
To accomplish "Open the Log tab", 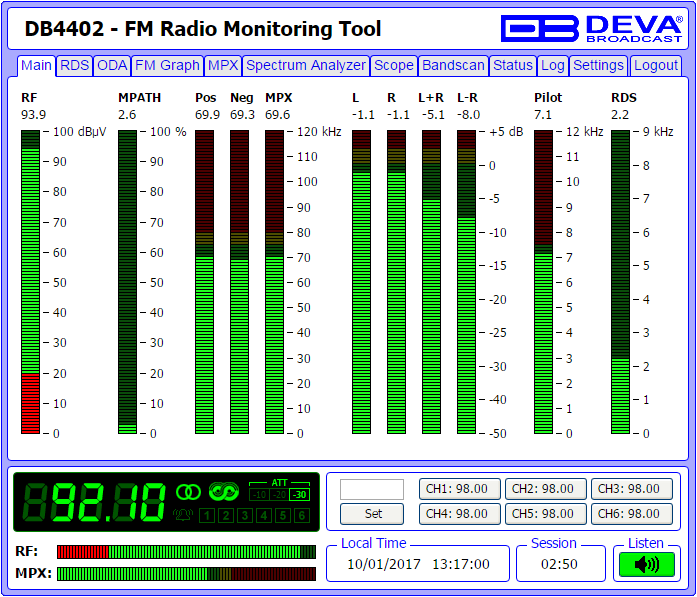I will [553, 66].
